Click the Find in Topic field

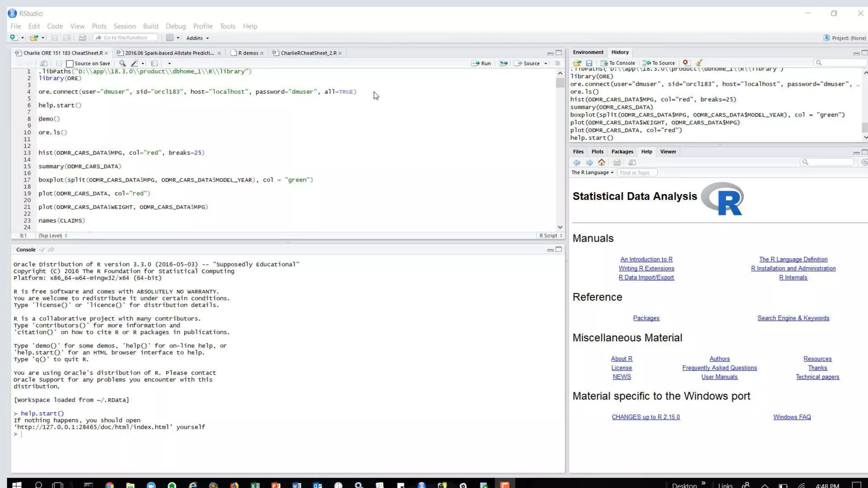637,173
